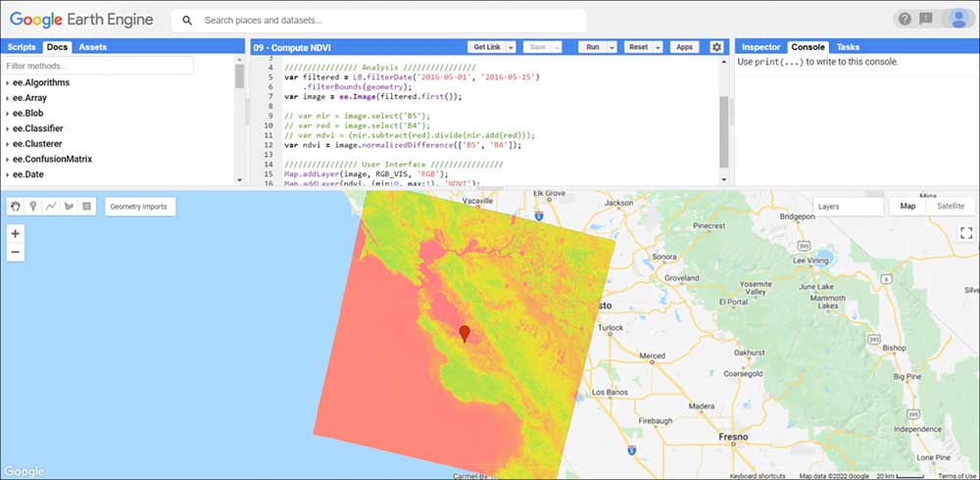Click the Docs panel vertical scrollbar
The height and width of the screenshot is (480, 980).
tap(239, 75)
